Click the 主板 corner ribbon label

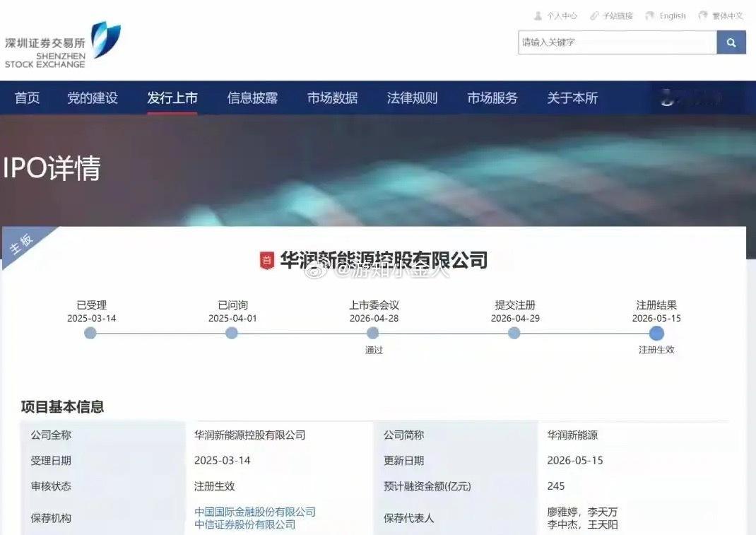tap(21, 244)
